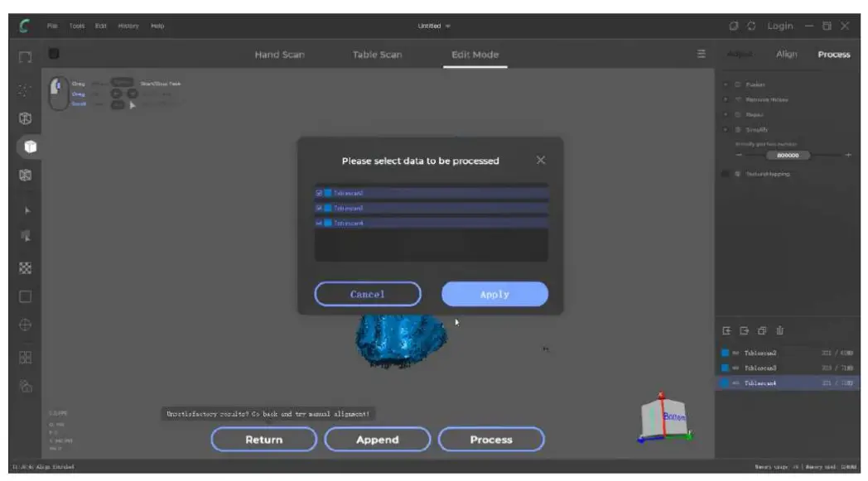The width and height of the screenshot is (868, 481).
Task: Open the History menu
Action: coord(128,26)
